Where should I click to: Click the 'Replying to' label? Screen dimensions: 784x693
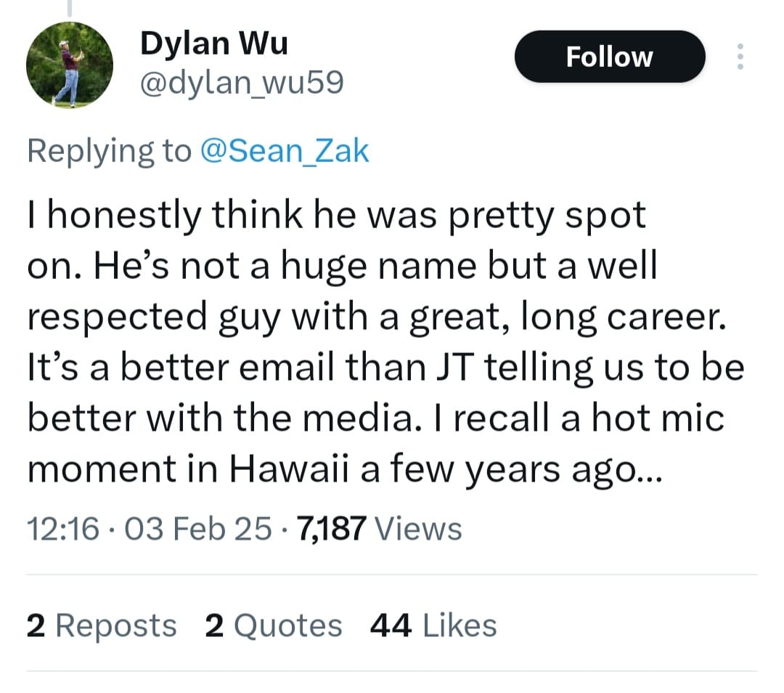point(108,150)
